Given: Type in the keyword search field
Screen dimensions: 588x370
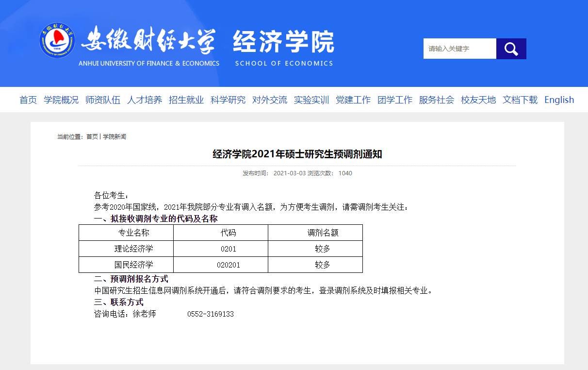Looking at the screenshot, I should (459, 49).
